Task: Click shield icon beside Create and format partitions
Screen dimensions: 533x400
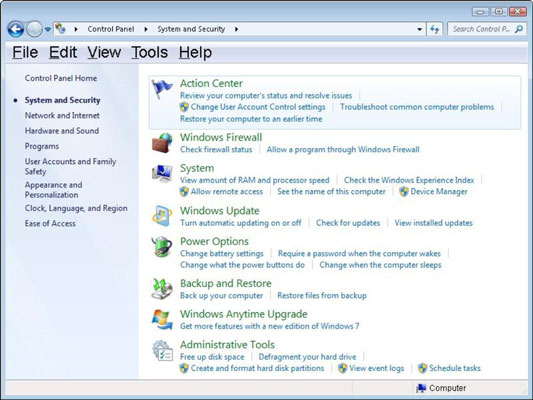Action: coord(184,368)
